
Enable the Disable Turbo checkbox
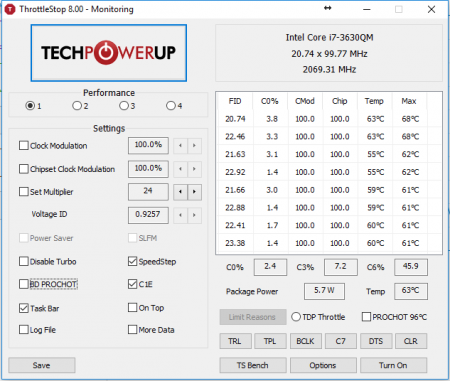[24, 261]
